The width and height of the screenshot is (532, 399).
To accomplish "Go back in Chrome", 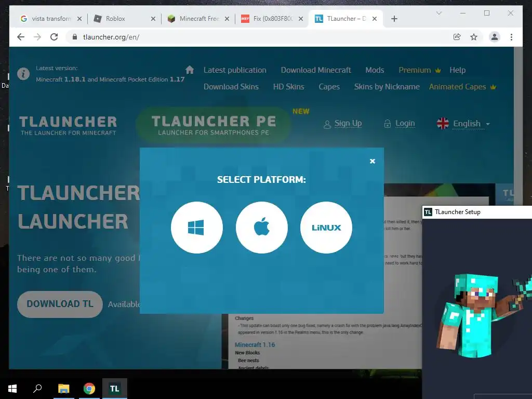I will point(21,37).
